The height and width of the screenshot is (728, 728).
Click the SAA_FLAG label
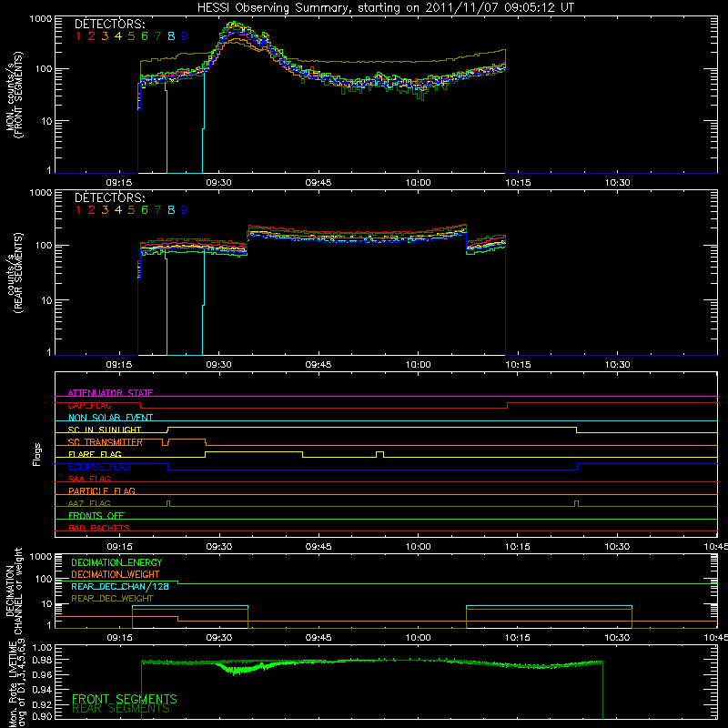[x=89, y=479]
